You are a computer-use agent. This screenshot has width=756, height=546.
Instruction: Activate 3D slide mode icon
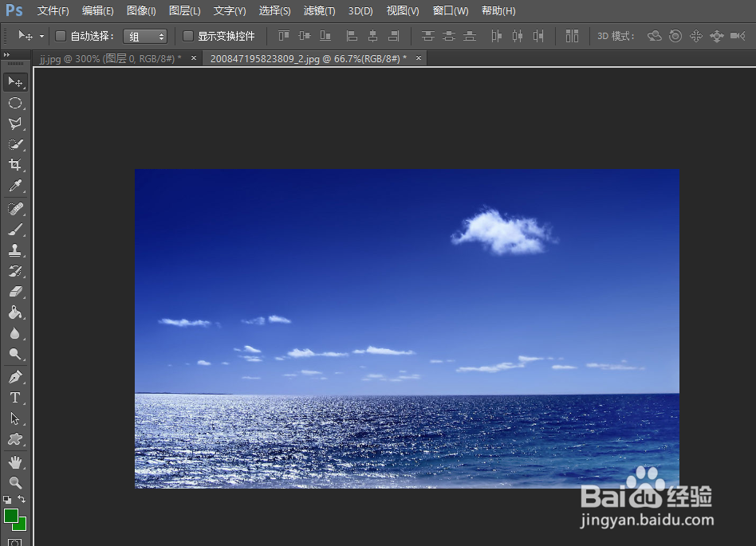pyautogui.click(x=717, y=36)
